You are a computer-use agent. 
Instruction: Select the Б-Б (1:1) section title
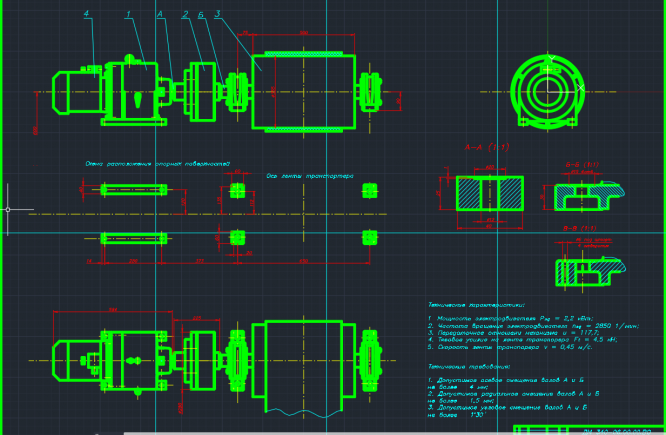click(582, 164)
